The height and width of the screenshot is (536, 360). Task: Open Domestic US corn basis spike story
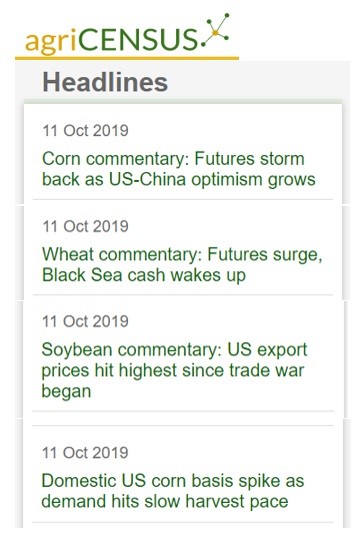coord(173,491)
